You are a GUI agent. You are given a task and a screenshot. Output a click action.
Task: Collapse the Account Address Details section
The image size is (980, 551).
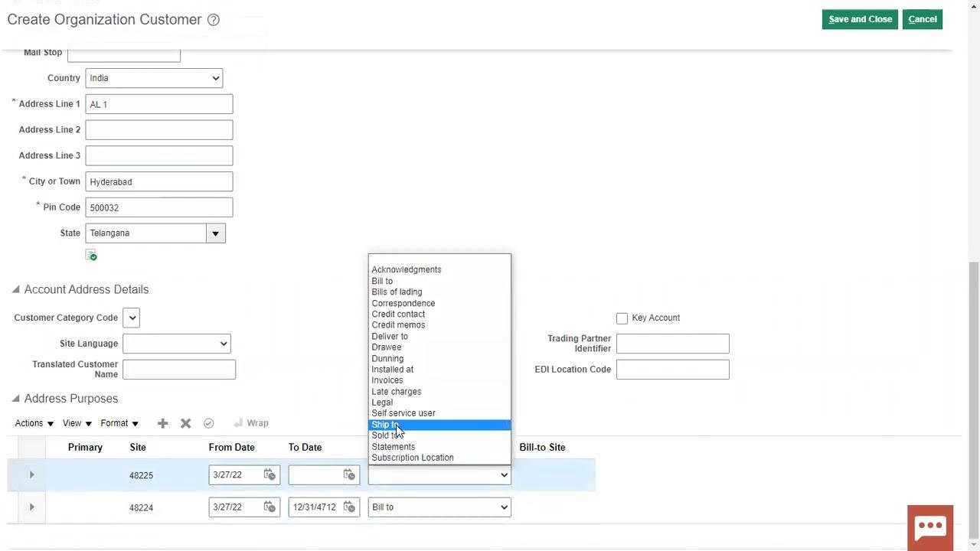pos(16,289)
